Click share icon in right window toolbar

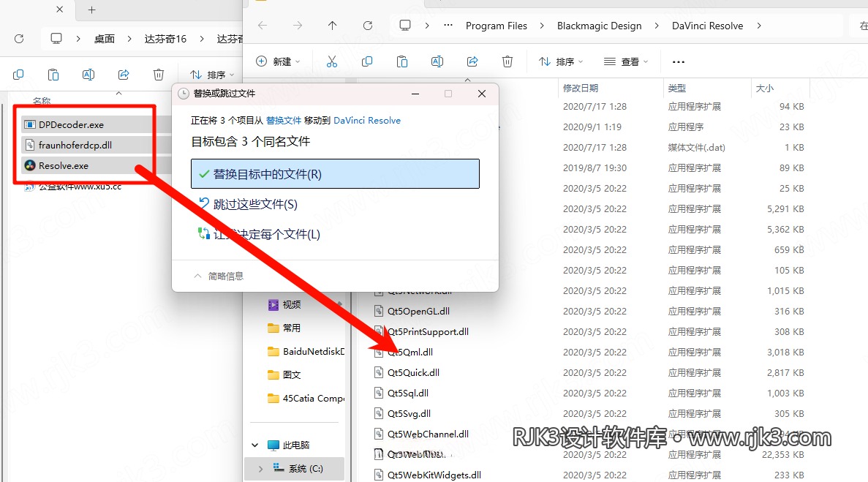pos(472,61)
